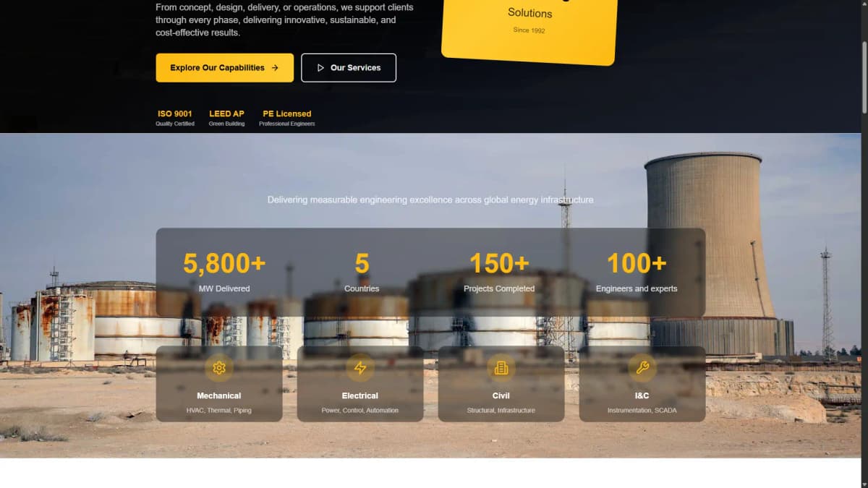Click the scrollbar up arrow
This screenshot has width=868, height=488.
coord(863,5)
